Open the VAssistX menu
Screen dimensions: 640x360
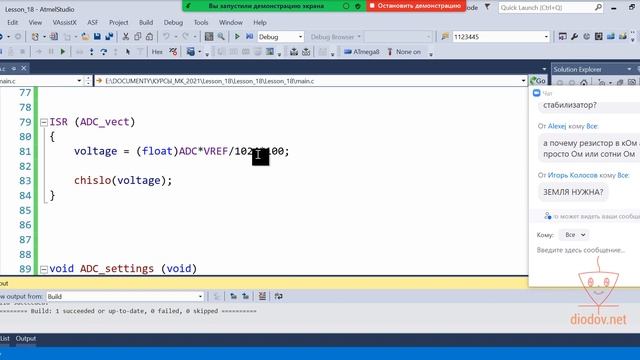point(64,22)
